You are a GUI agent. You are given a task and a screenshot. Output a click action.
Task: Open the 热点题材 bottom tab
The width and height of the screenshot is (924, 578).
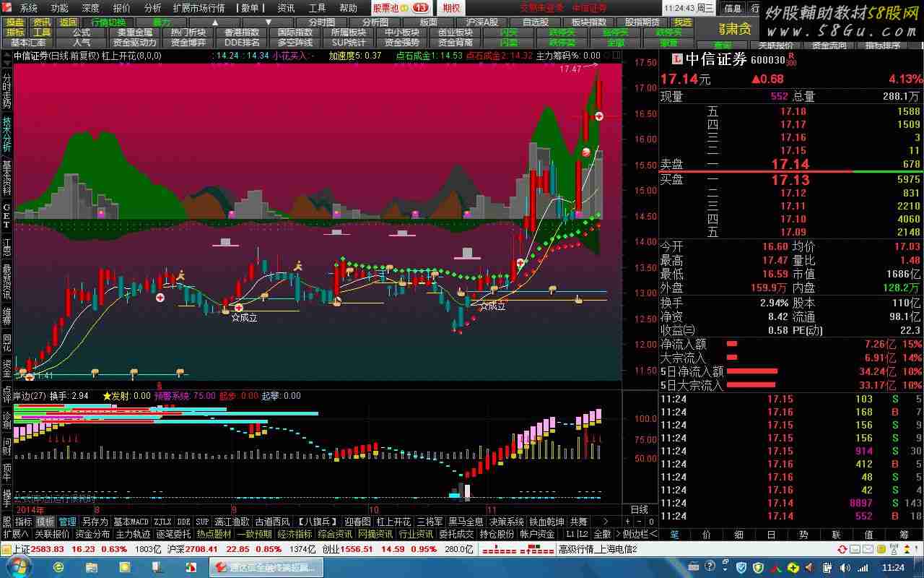214,534
